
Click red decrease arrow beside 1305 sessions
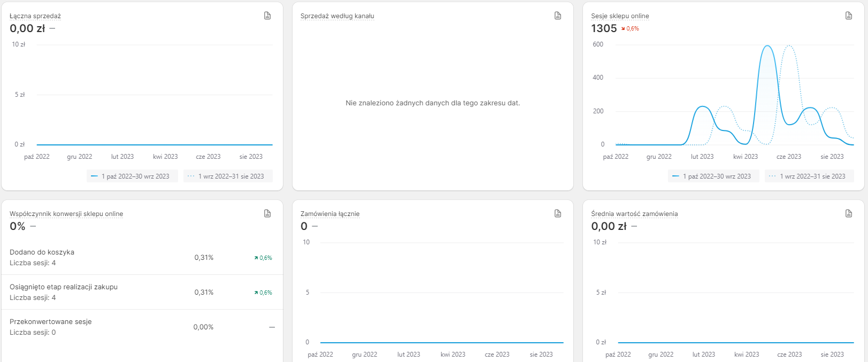pos(623,29)
